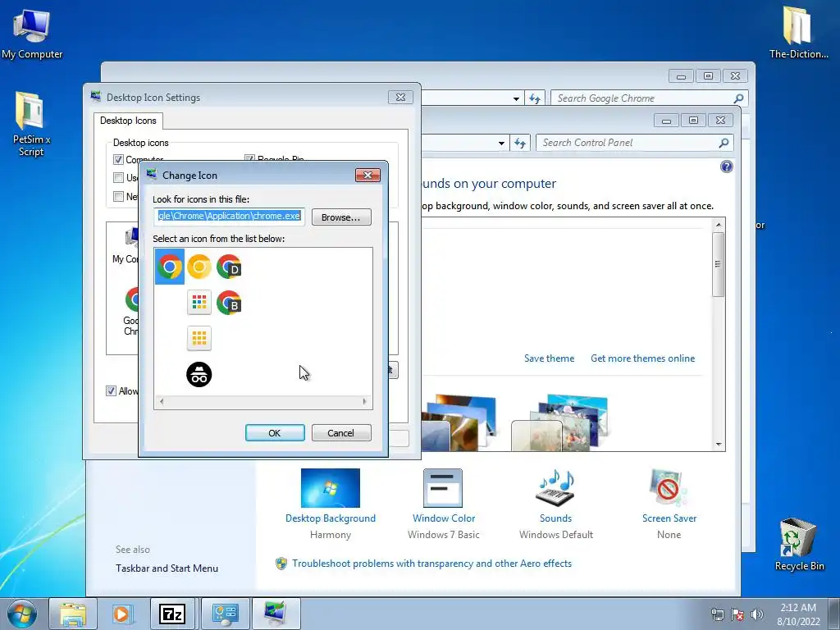
Task: Click refresh button in Control Panel address bar
Action: [519, 143]
